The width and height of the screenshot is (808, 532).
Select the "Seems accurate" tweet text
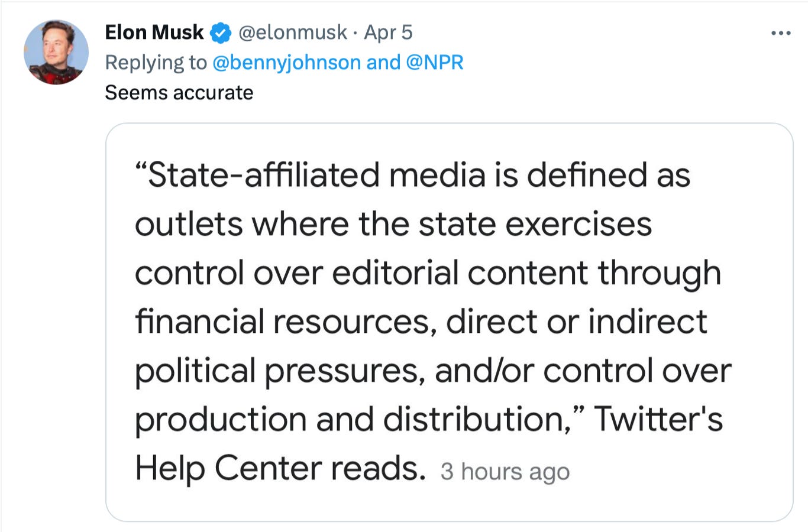coord(179,93)
